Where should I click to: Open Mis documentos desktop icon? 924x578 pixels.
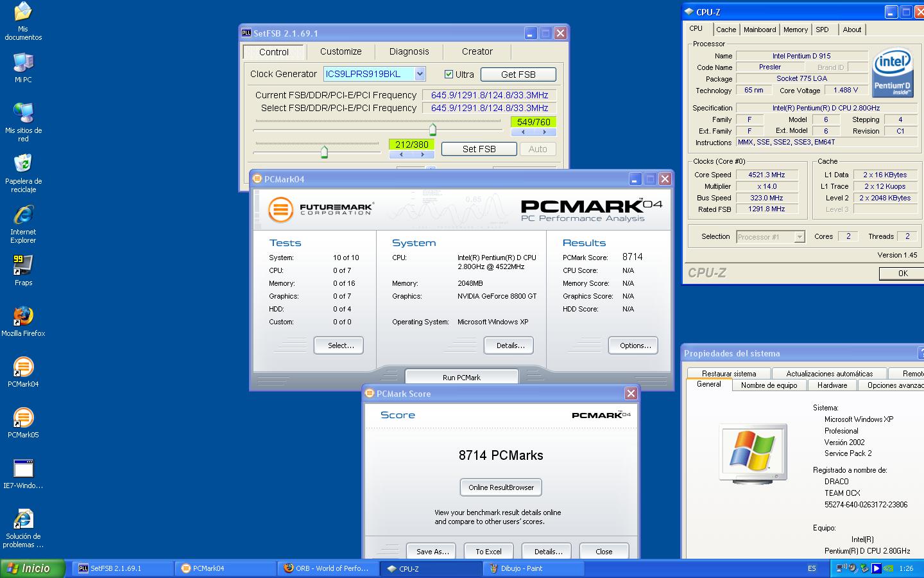click(23, 21)
